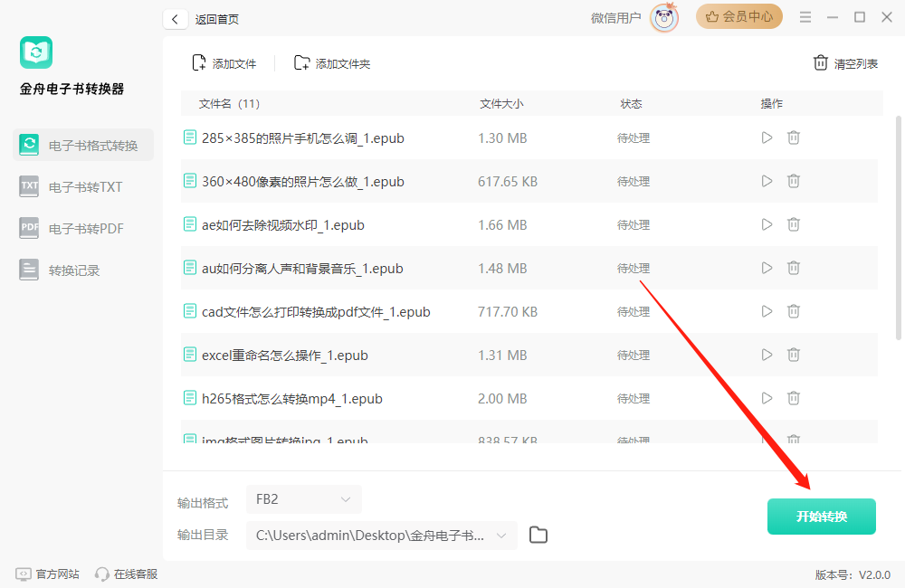Play the h265格式怎么转换mp4_1.epub file

pos(767,398)
